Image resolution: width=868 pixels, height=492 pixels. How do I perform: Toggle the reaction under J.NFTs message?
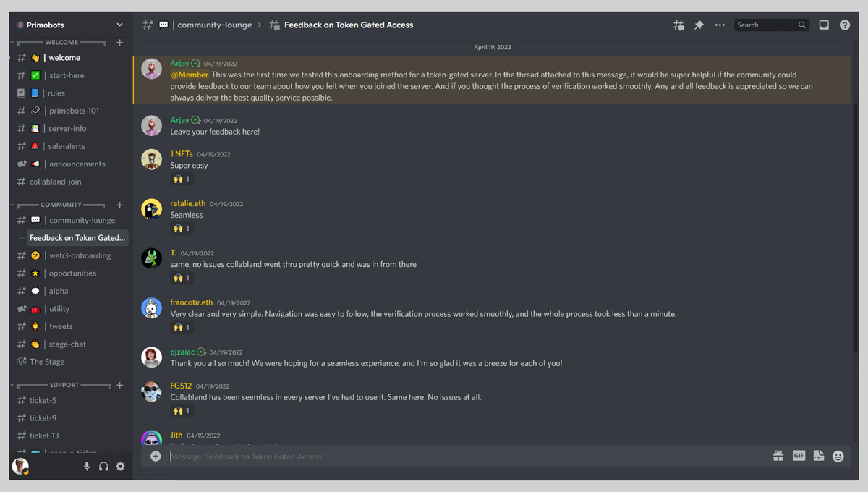click(x=182, y=179)
